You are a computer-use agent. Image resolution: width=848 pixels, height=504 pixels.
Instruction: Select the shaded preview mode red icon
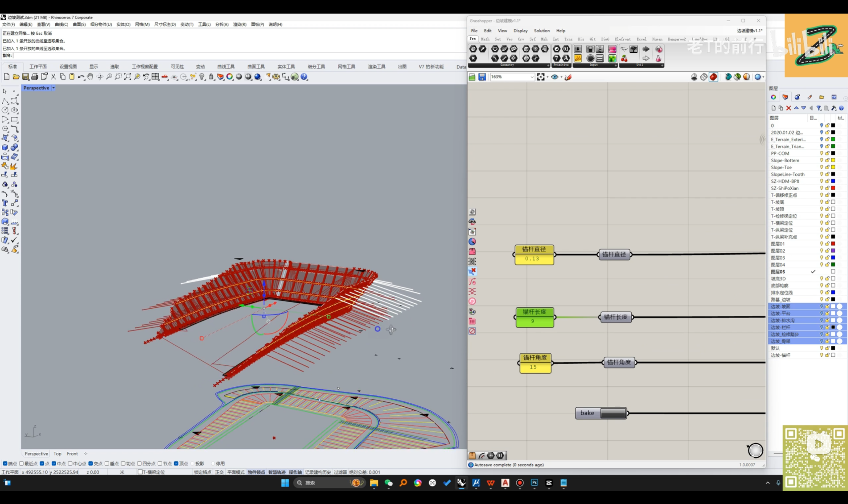pyautogui.click(x=714, y=77)
